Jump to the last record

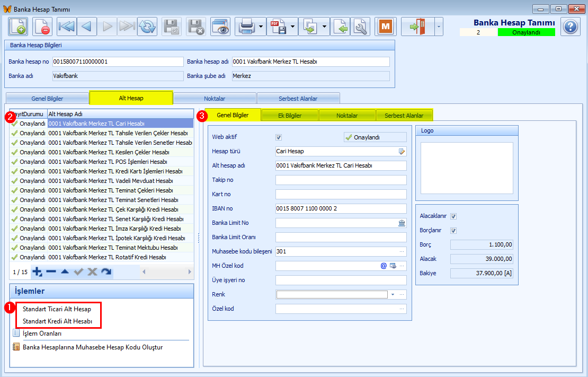(x=127, y=27)
